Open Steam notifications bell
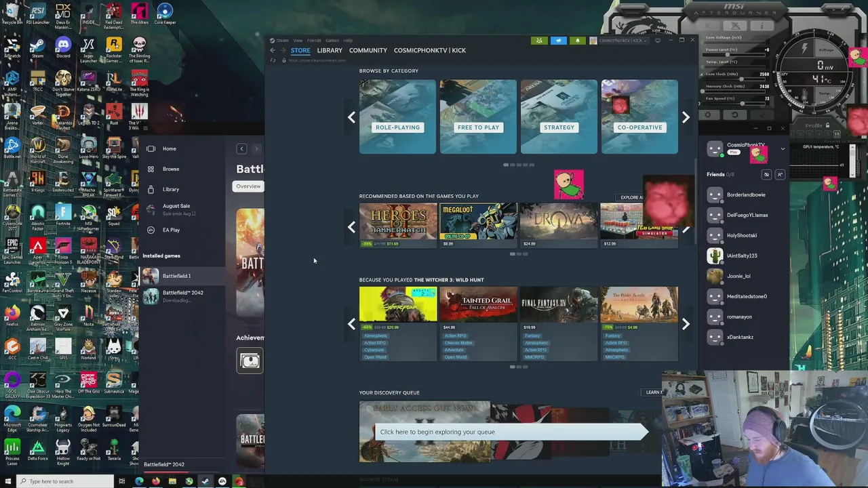Viewport: 868px width, 488px height. click(x=578, y=41)
